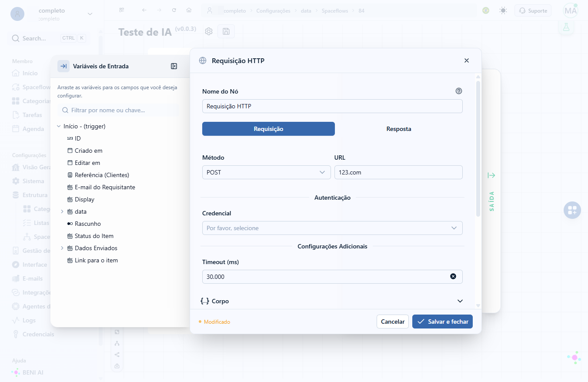The width and height of the screenshot is (588, 382).
Task: Open the Suporte button
Action: 533,10
